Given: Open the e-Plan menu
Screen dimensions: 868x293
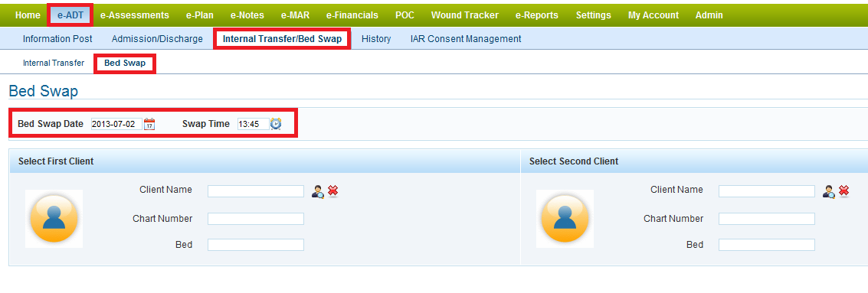Looking at the screenshot, I should tap(200, 15).
